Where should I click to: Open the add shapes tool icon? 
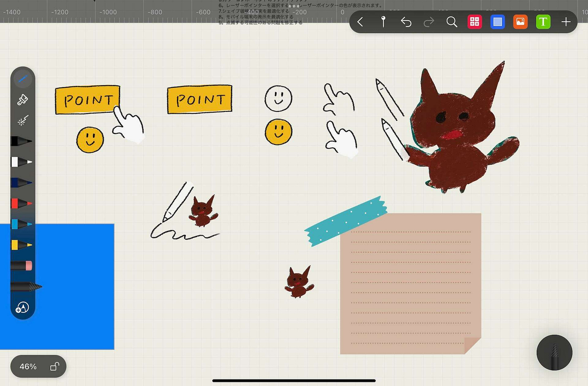coord(22,308)
